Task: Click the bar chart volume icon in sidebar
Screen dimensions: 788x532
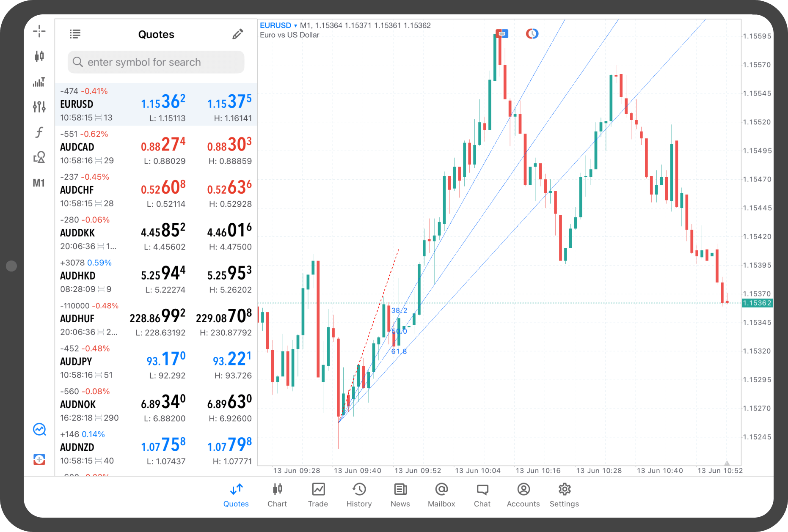Action: point(39,82)
